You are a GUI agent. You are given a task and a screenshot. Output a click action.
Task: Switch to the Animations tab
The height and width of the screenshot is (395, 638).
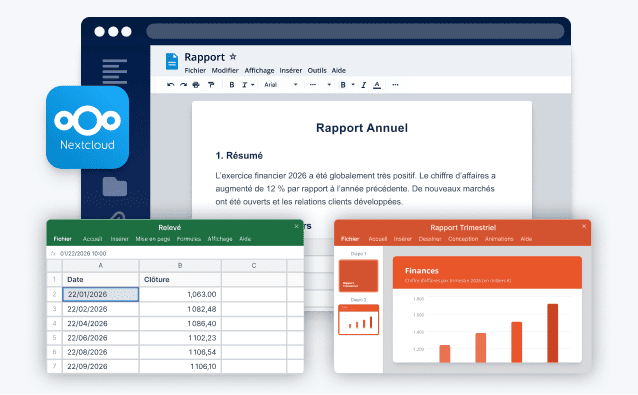coord(499,239)
